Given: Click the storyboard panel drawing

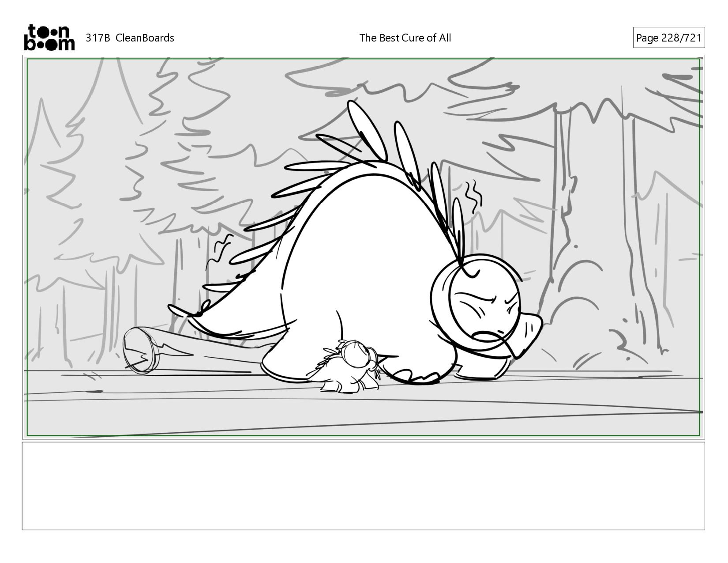Looking at the screenshot, I should 363,247.
